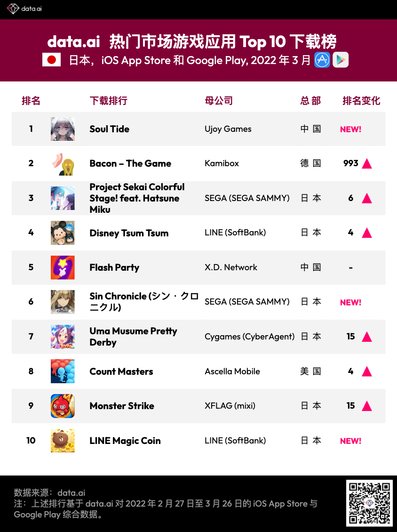Click the LINE Magic Coin icon
Viewport: 397px width, 532px height.
tap(63, 441)
